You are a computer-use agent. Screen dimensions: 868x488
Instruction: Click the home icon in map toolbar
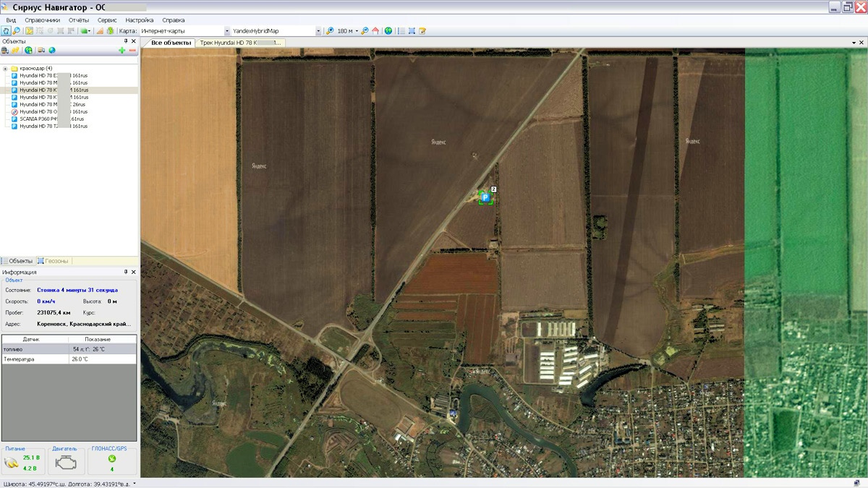[x=375, y=31]
